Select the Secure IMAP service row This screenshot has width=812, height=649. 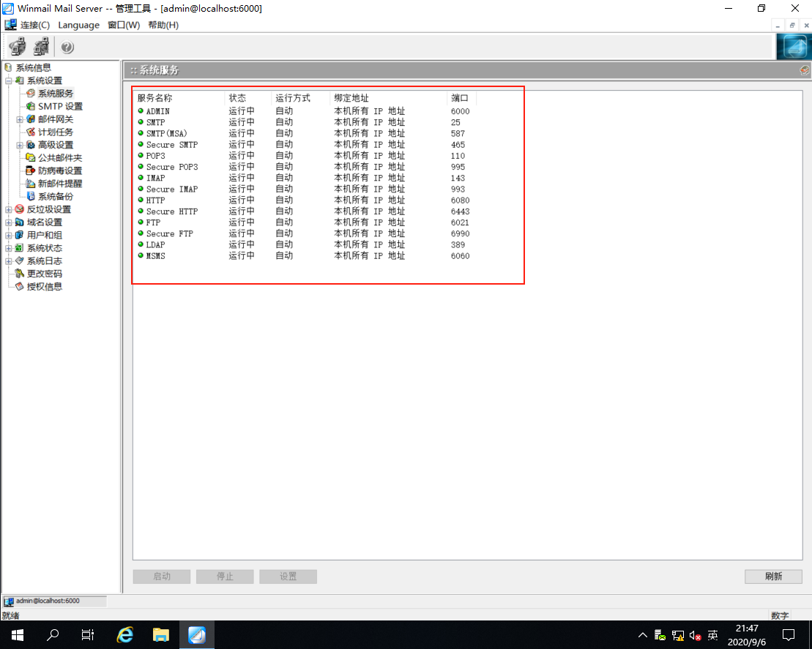(304, 190)
